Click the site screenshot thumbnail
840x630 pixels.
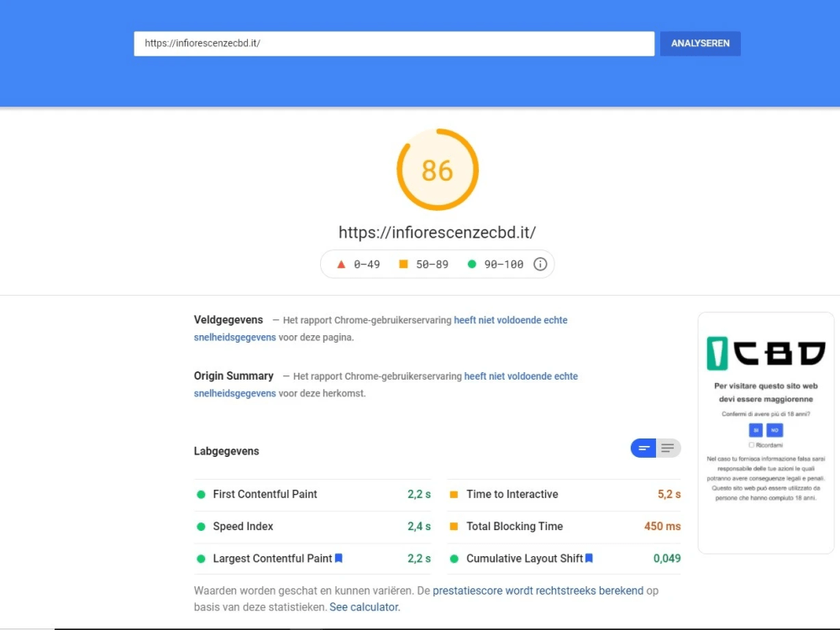click(x=765, y=433)
